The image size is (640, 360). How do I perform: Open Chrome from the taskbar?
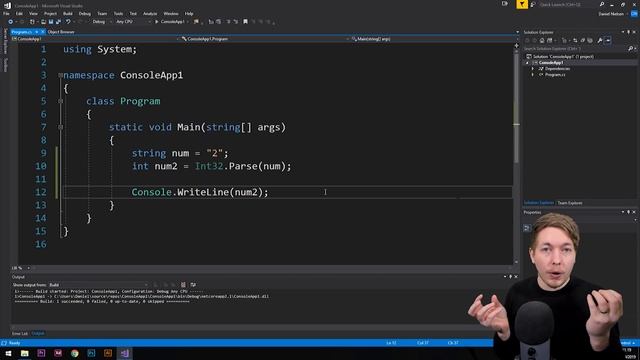(75, 353)
